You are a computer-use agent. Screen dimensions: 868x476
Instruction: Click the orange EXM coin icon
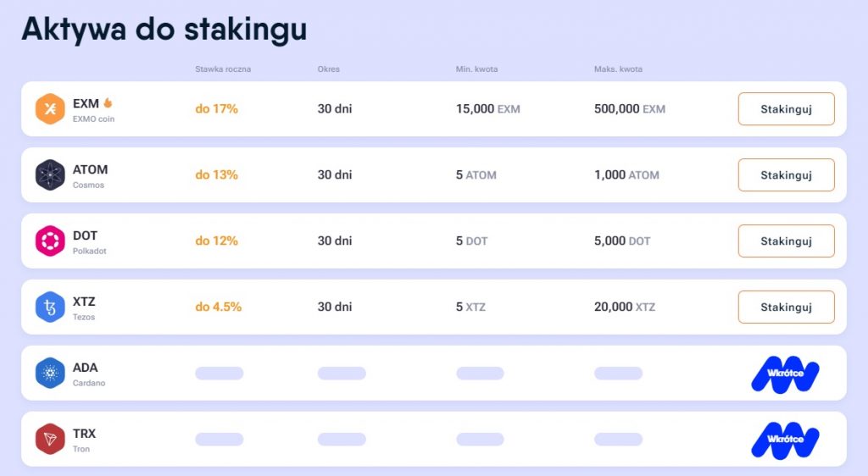(50, 109)
